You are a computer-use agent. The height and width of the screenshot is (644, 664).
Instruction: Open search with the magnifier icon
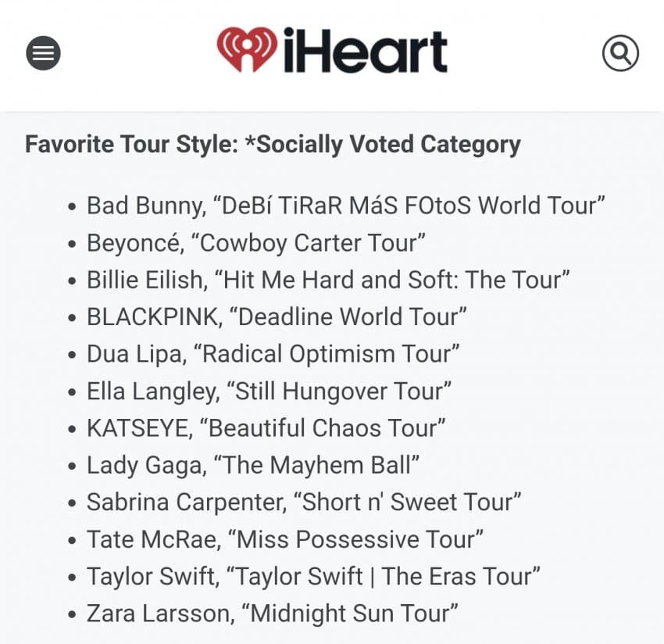(x=620, y=54)
